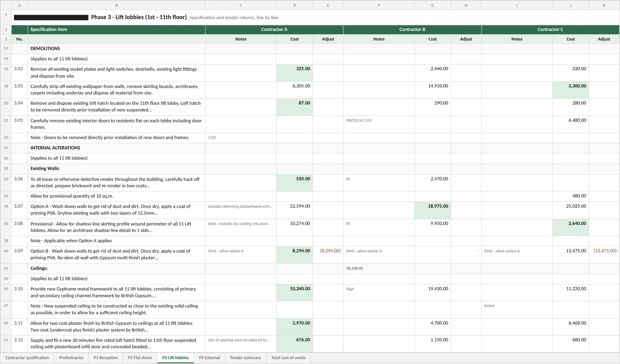Click the Contractor A header cell
The height and width of the screenshot is (364, 620).
pos(274,29)
